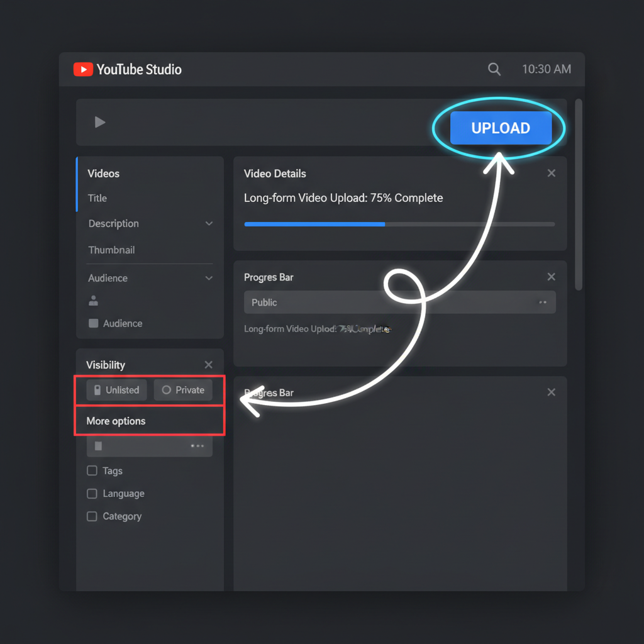Select the Private radio option
Screen dimensions: 644x644
pyautogui.click(x=183, y=390)
